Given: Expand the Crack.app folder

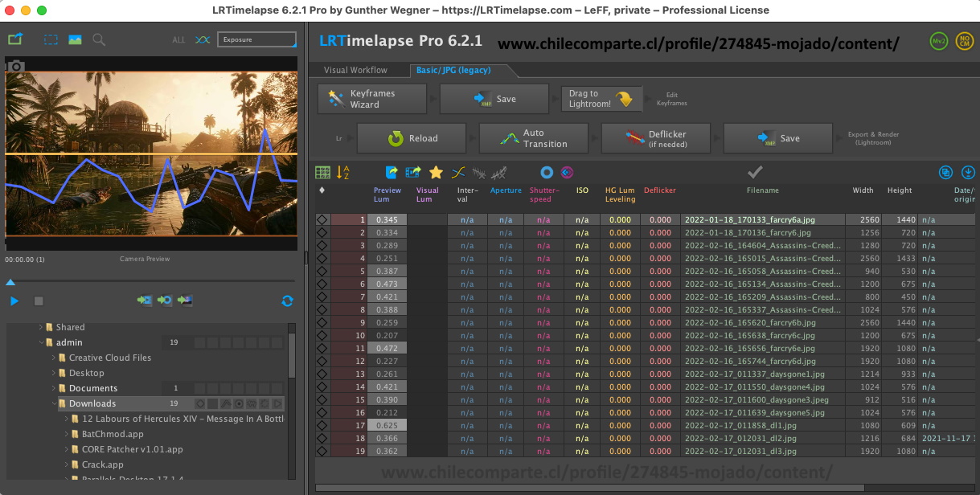Looking at the screenshot, I should [67, 464].
